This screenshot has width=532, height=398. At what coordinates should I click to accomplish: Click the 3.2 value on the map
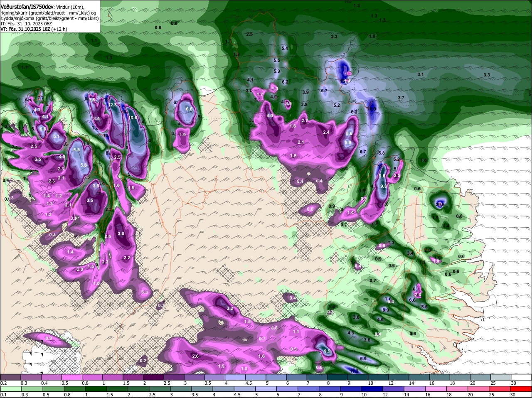(x=230, y=308)
